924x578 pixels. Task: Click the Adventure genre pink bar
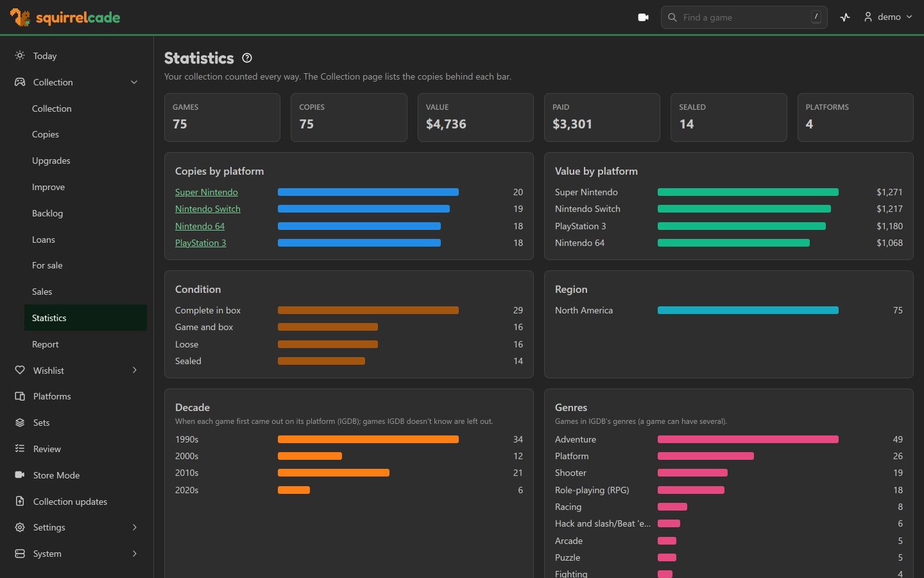click(x=748, y=439)
